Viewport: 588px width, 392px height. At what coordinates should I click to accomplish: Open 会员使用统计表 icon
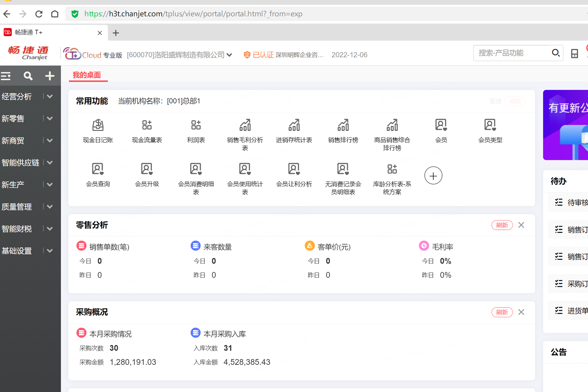pyautogui.click(x=245, y=169)
